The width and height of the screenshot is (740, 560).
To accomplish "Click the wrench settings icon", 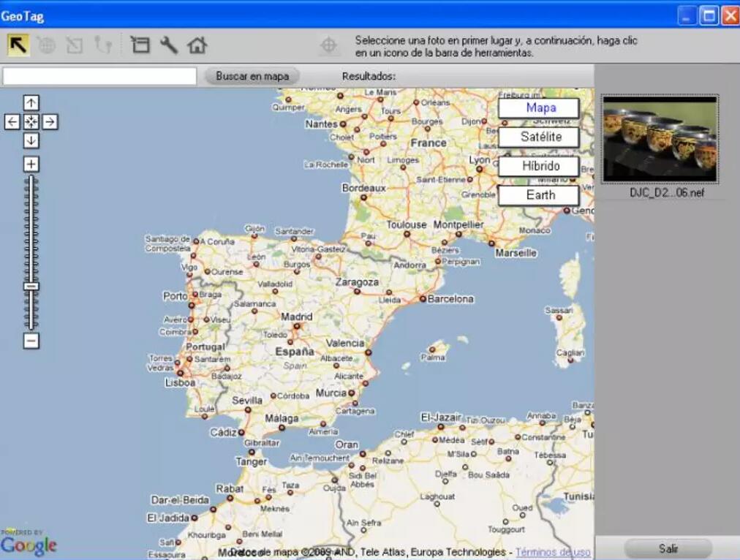I will point(169,45).
